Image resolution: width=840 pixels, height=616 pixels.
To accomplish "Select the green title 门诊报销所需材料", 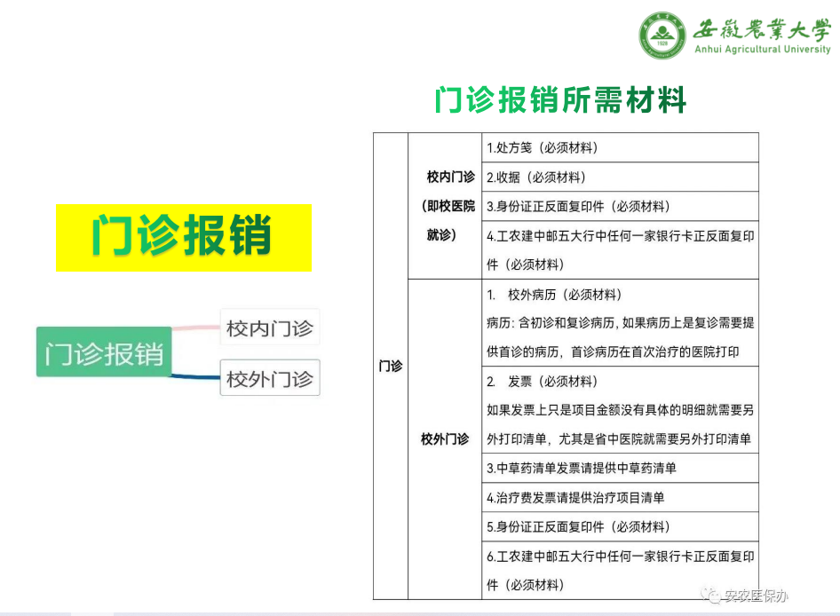I will 561,100.
